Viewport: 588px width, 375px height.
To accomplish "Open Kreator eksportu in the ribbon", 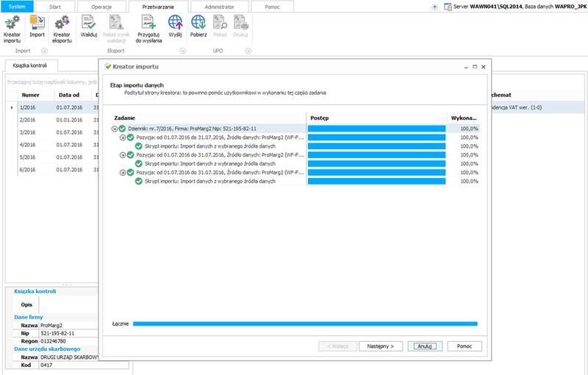I will click(x=62, y=29).
